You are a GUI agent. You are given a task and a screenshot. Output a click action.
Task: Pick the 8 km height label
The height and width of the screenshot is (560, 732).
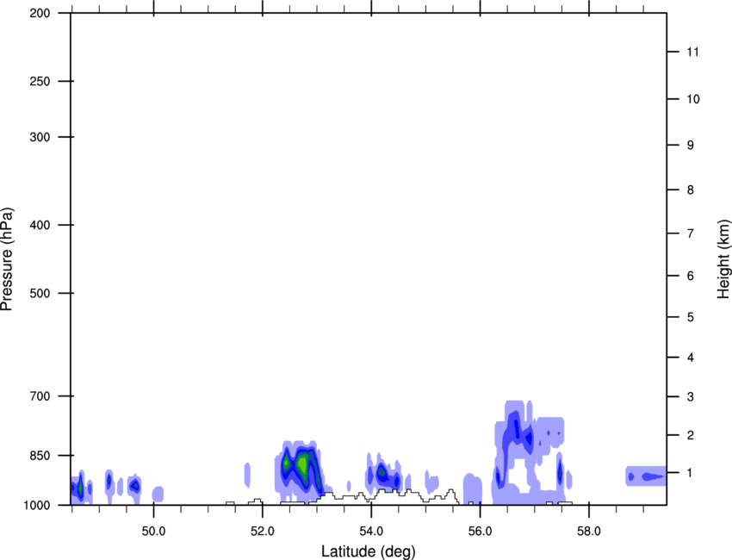[x=691, y=190]
